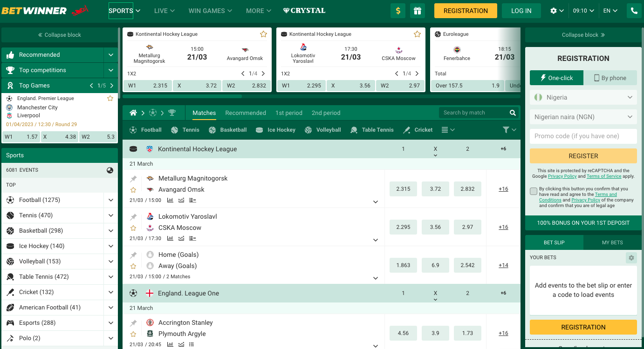
Task: Open the more sports list dropdown
Action: (x=448, y=130)
